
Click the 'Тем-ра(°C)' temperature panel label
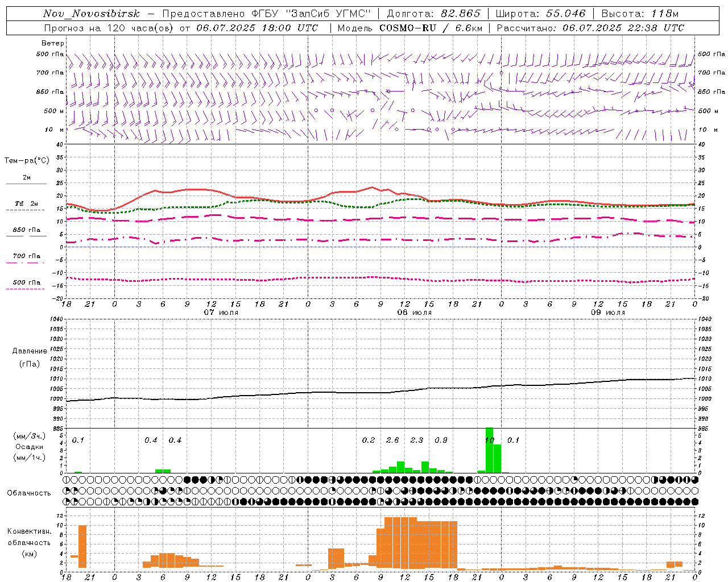tap(27, 161)
